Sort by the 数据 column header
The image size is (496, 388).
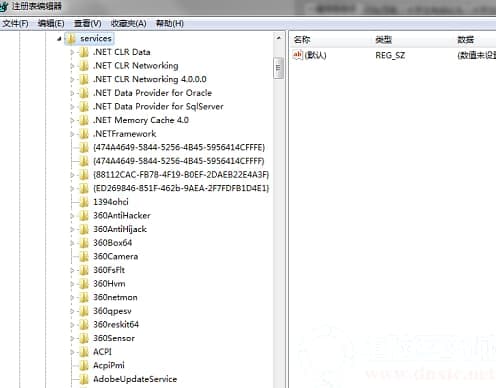point(465,40)
